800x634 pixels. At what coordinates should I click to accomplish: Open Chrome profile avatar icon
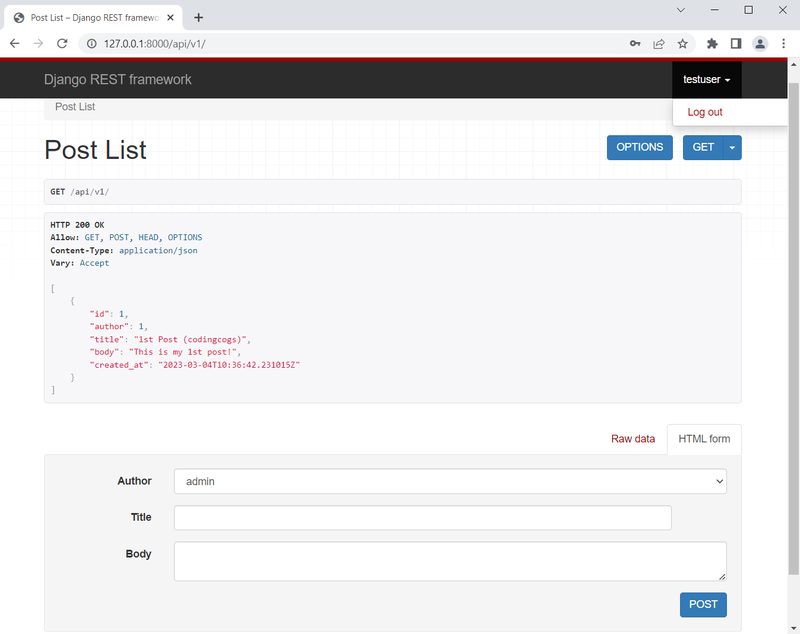760,44
